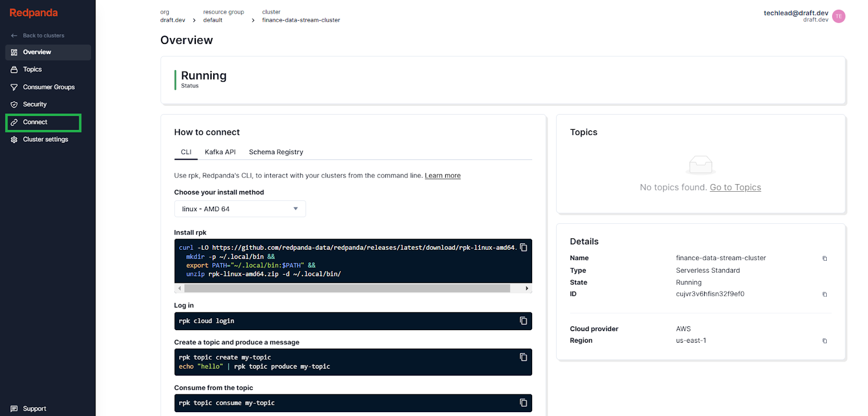The width and height of the screenshot is (868, 416).
Task: Copy the topic create and produce command
Action: pyautogui.click(x=524, y=357)
